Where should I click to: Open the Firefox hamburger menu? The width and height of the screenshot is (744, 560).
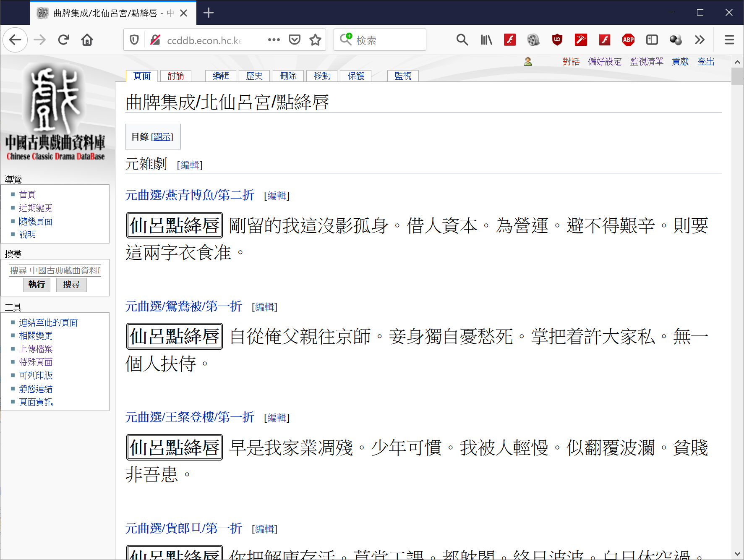(x=729, y=40)
